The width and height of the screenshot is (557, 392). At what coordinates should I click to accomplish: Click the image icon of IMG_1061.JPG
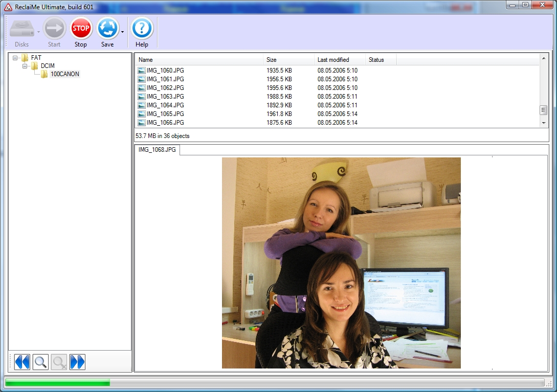(x=142, y=79)
